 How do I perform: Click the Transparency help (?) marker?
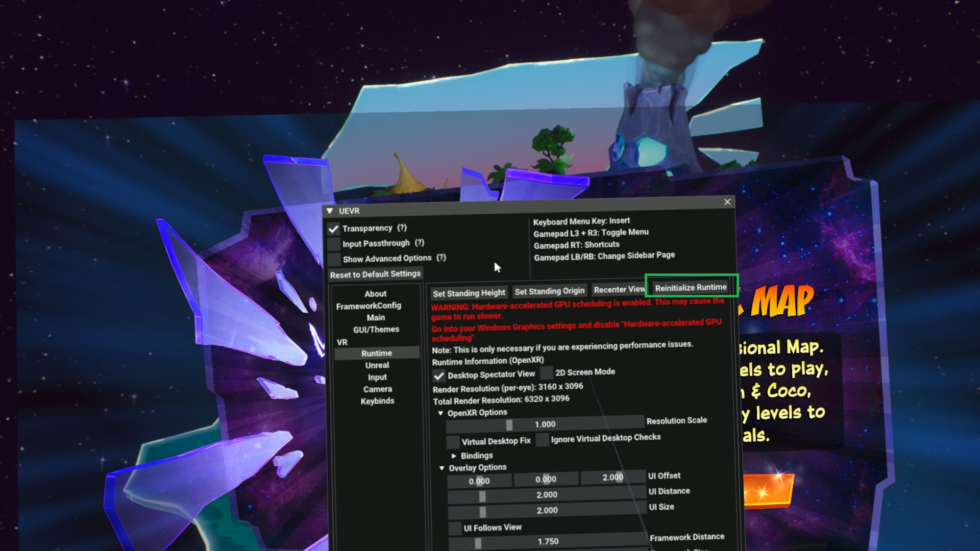tap(402, 228)
